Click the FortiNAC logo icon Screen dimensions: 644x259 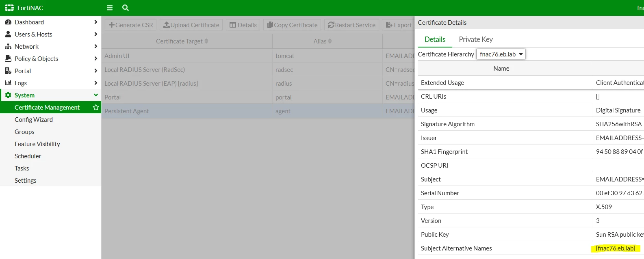pyautogui.click(x=9, y=8)
